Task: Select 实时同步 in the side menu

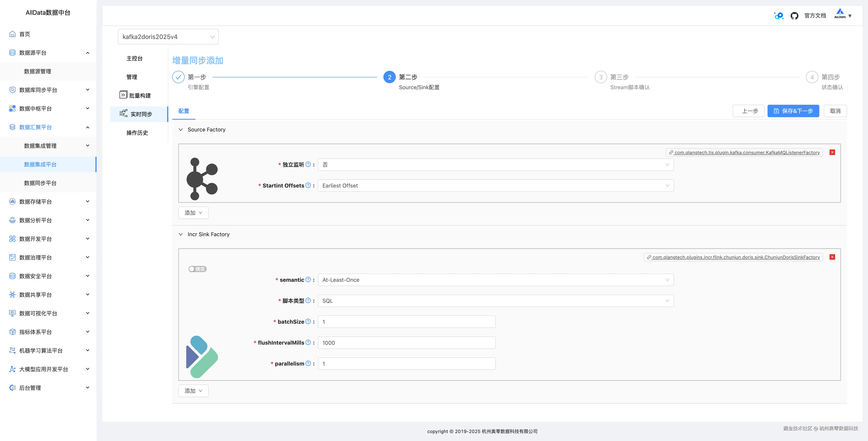Action: (141, 114)
